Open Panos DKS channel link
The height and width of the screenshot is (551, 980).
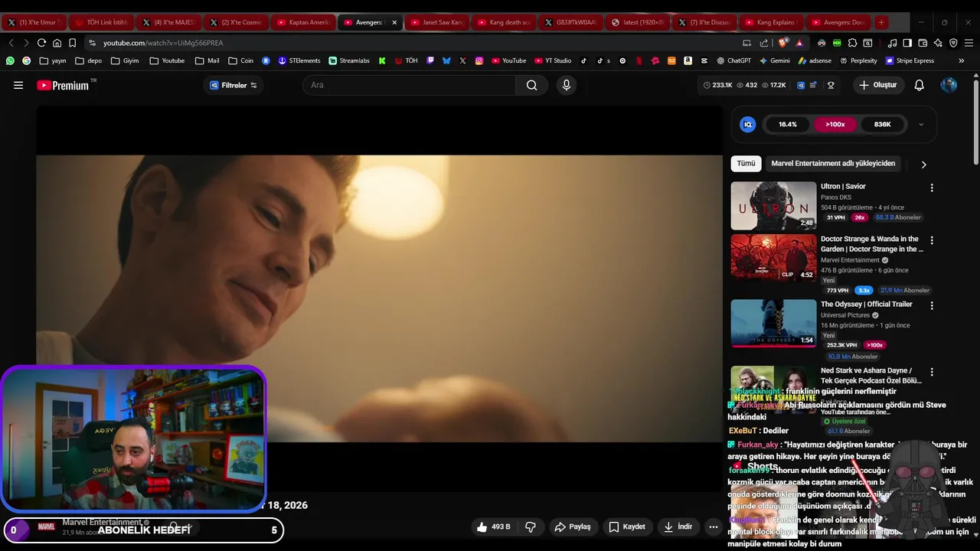(836, 197)
